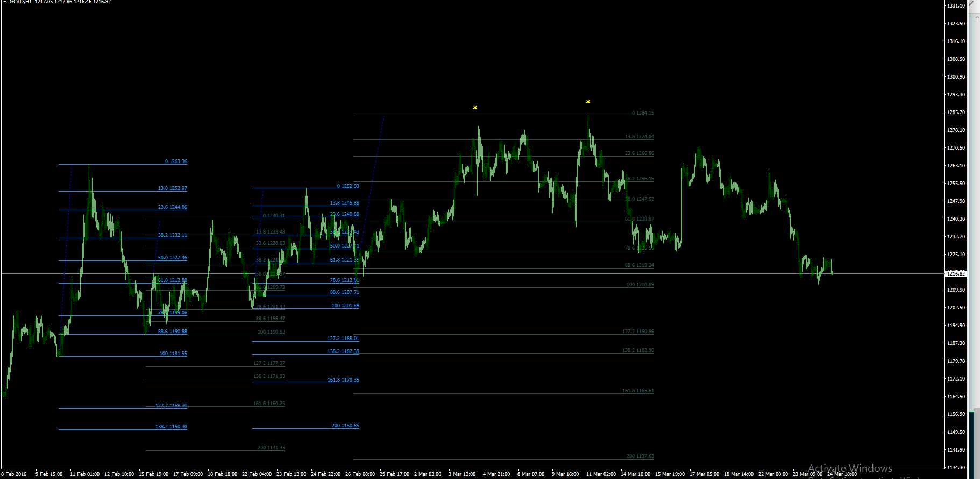Select the yellow cross marker above the early-March peak
The height and width of the screenshot is (479, 980).
click(475, 108)
